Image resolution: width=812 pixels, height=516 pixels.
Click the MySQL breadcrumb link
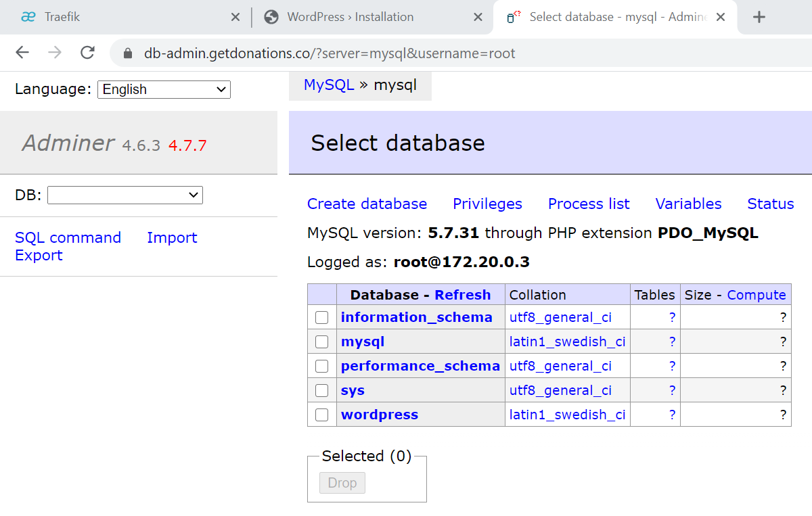329,85
